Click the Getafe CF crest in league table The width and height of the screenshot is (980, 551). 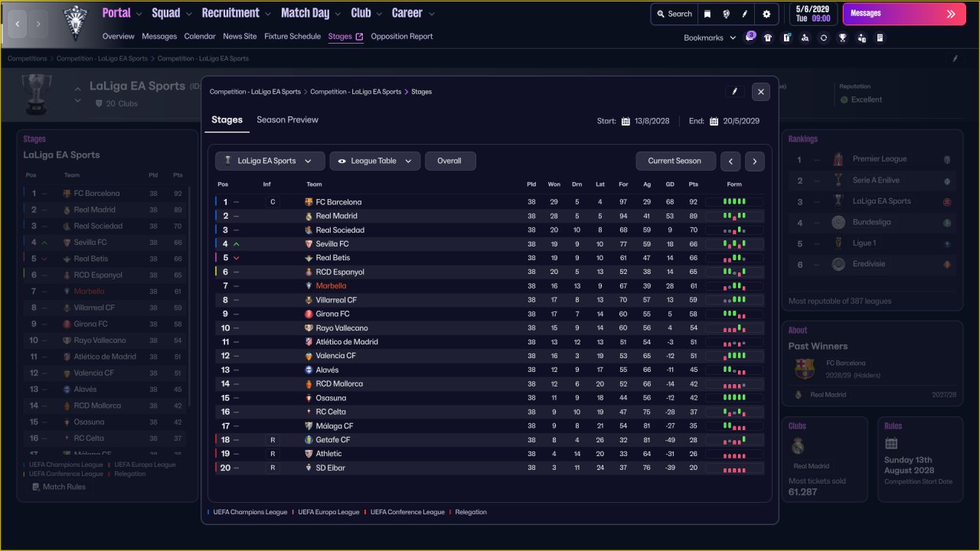click(x=309, y=440)
